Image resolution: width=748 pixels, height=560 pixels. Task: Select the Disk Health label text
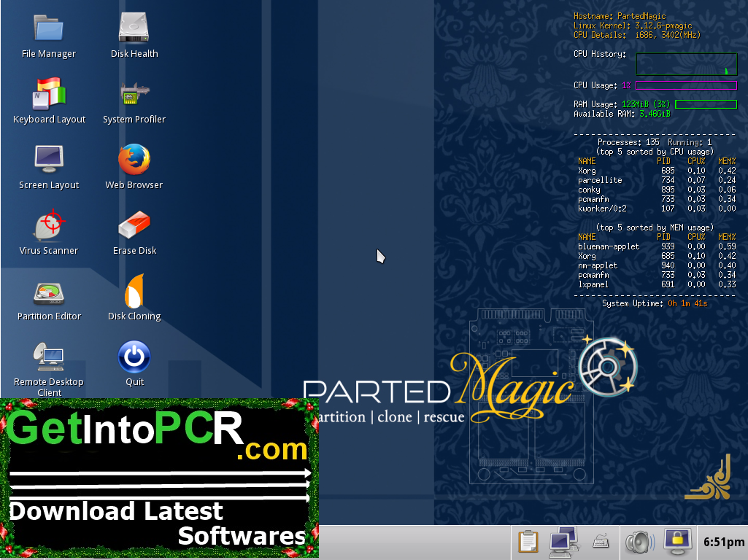click(134, 54)
